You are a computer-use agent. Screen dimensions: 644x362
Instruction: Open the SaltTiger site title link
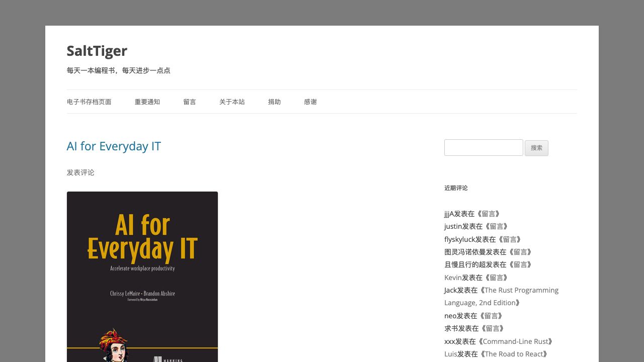[97, 51]
